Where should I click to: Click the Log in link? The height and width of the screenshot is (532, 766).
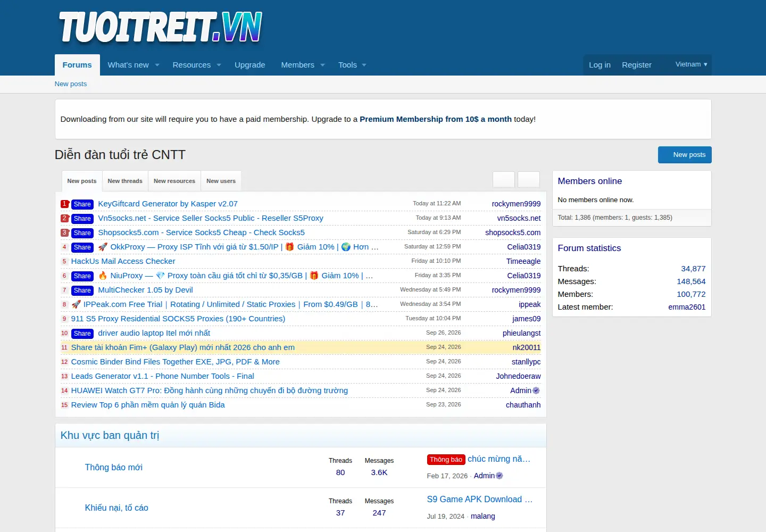(600, 65)
